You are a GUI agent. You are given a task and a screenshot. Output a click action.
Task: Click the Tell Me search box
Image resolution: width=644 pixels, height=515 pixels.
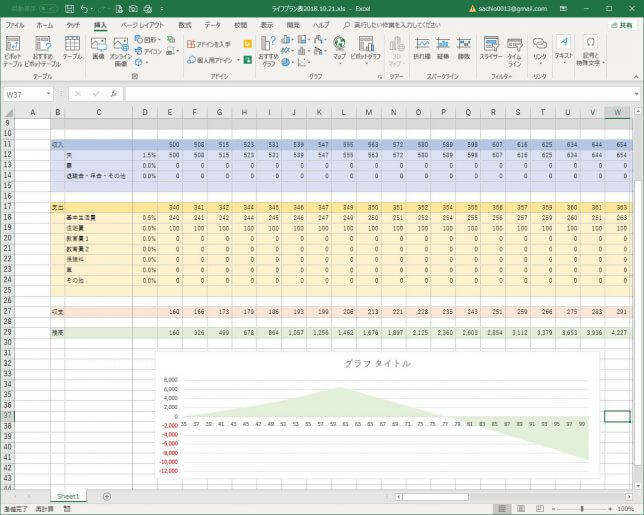[392, 25]
